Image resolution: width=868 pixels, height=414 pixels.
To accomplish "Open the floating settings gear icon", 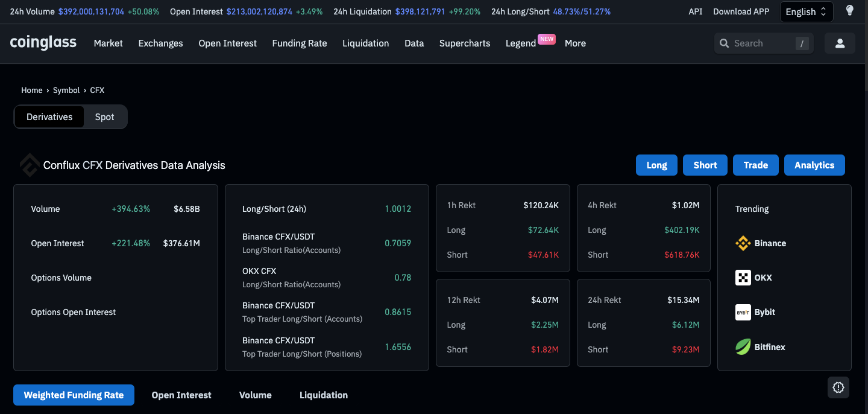I will click(838, 387).
